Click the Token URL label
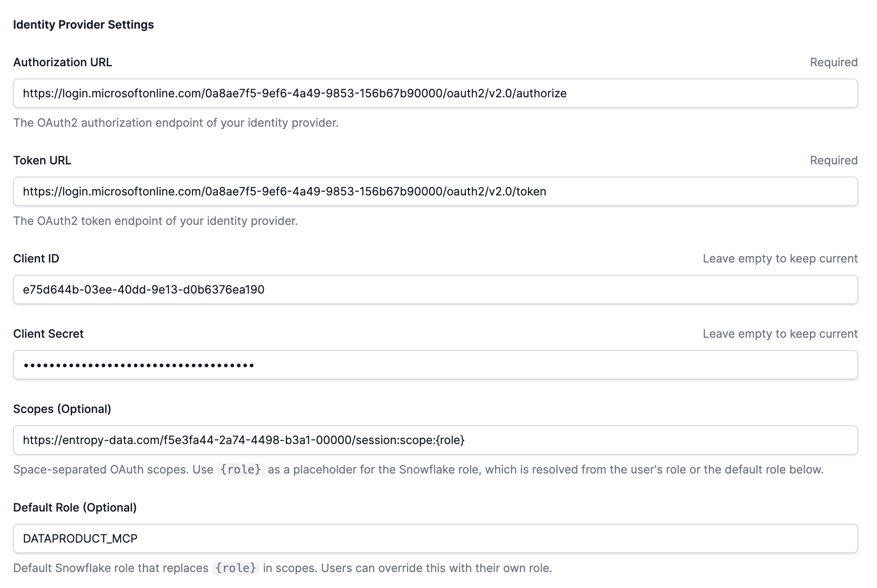Image resolution: width=877 pixels, height=588 pixels. coord(42,160)
